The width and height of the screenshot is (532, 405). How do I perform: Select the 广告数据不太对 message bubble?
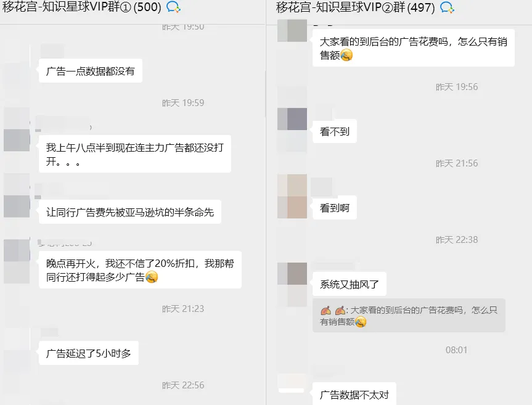[x=354, y=395]
